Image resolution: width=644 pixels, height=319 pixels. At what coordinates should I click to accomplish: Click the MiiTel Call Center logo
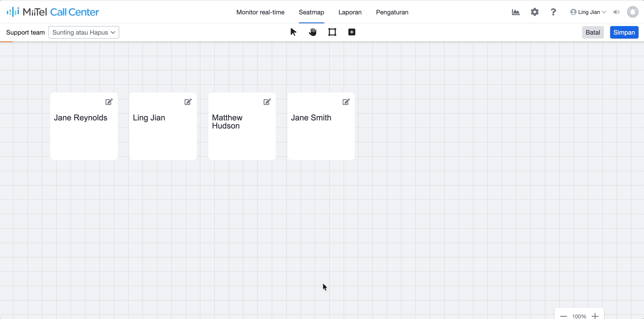tap(53, 12)
